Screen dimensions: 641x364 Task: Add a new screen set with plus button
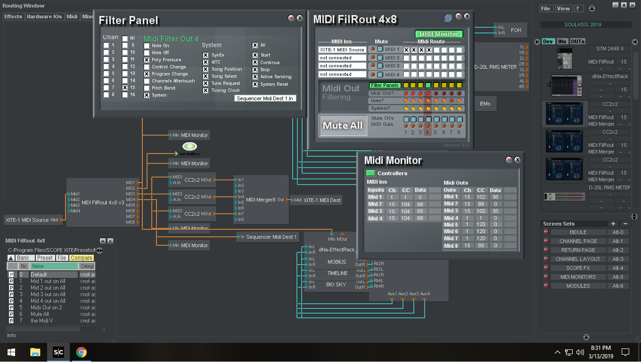(613, 224)
